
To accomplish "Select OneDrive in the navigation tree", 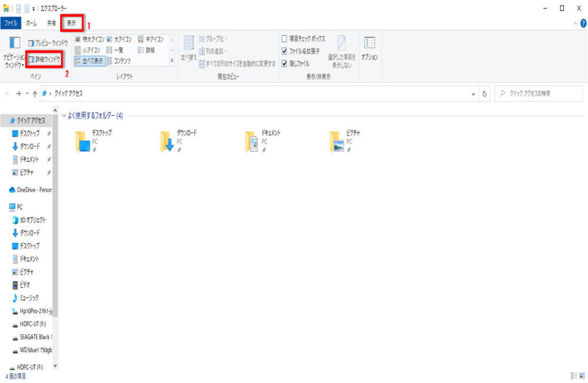I will click(x=30, y=190).
